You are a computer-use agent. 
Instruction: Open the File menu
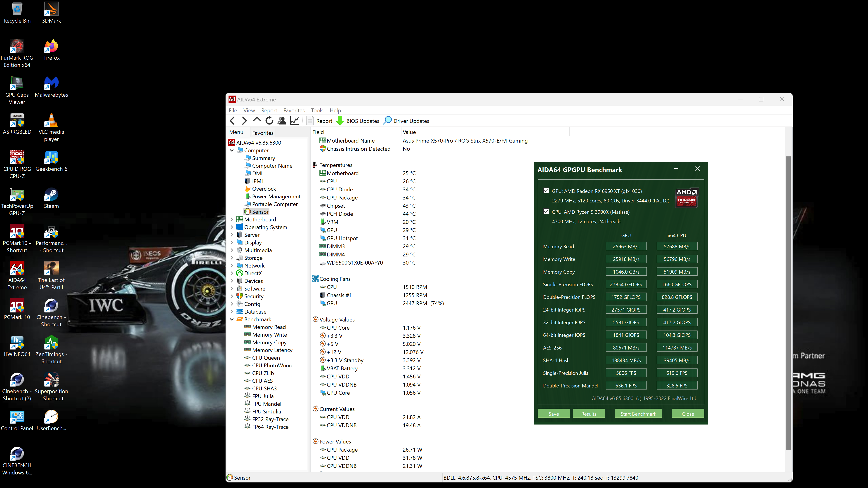click(x=233, y=110)
